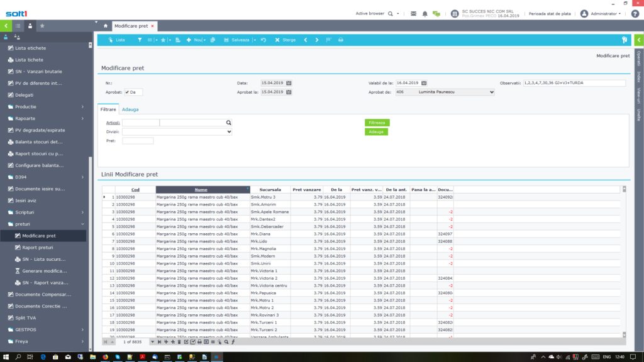Viewport: 644px width, 362px height.
Task: Sort grid by Nume column header
Action: click(x=201, y=190)
